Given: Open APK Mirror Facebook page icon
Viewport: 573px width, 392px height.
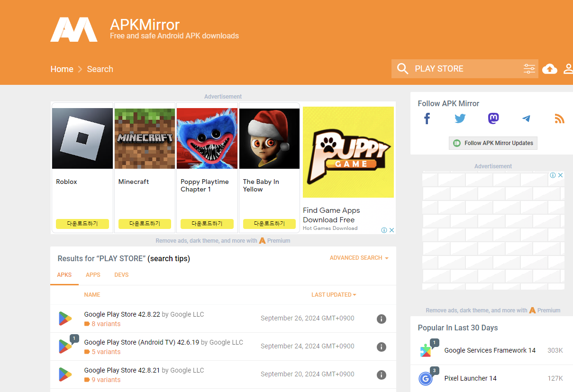Looking at the screenshot, I should 427,119.
